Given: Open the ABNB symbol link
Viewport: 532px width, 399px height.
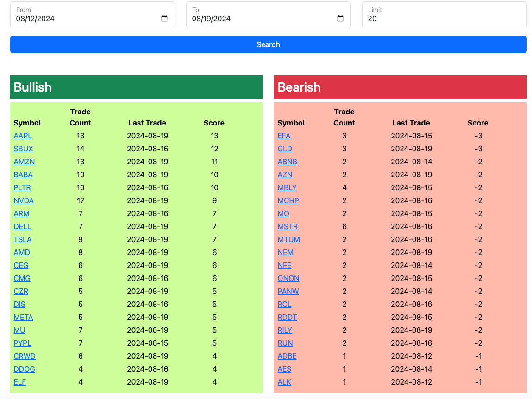Looking at the screenshot, I should pyautogui.click(x=288, y=162).
